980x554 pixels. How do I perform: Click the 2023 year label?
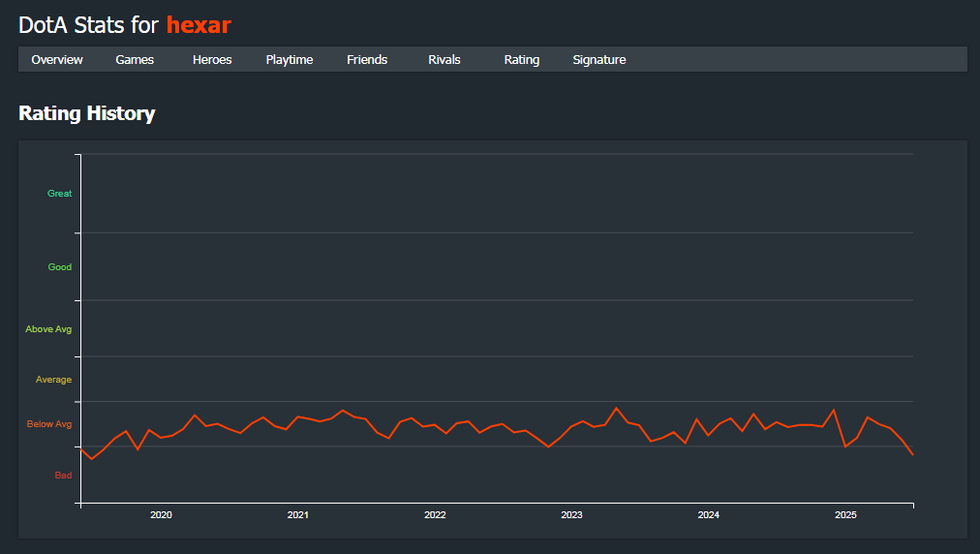pos(571,514)
